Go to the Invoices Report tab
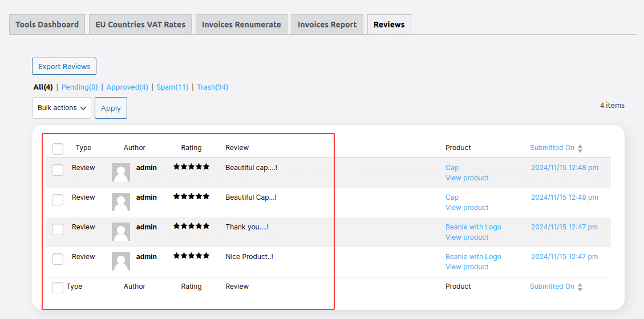 pos(327,25)
